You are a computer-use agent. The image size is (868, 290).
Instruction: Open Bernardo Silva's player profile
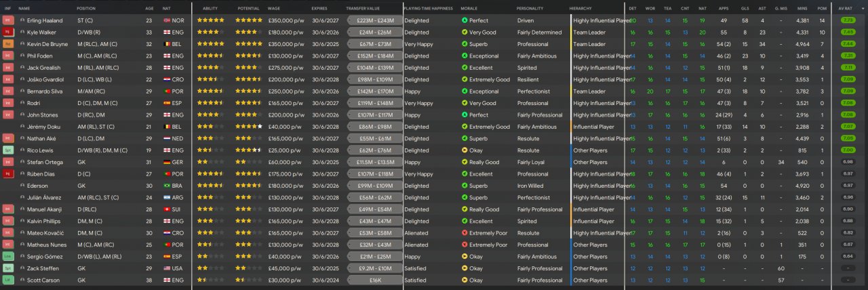[x=45, y=91]
